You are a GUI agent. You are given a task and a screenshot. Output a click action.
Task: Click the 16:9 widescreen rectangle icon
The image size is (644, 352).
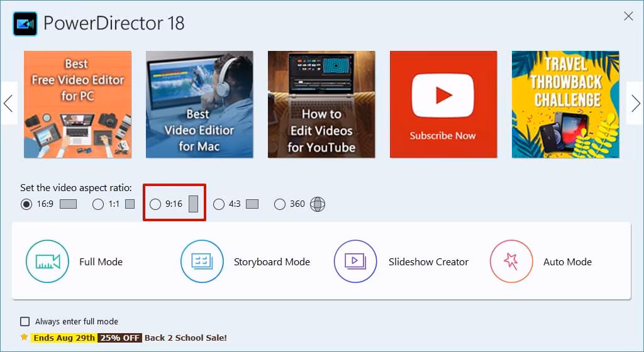click(68, 204)
